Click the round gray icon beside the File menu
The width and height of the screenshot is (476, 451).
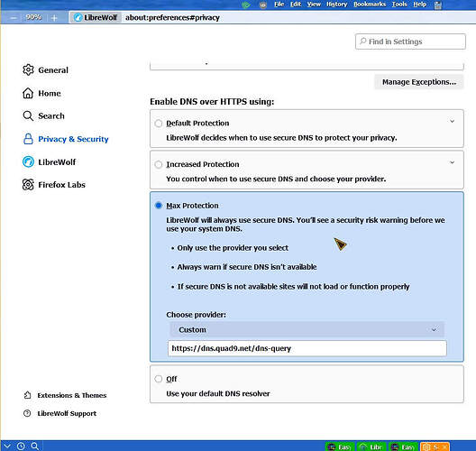[263, 5]
